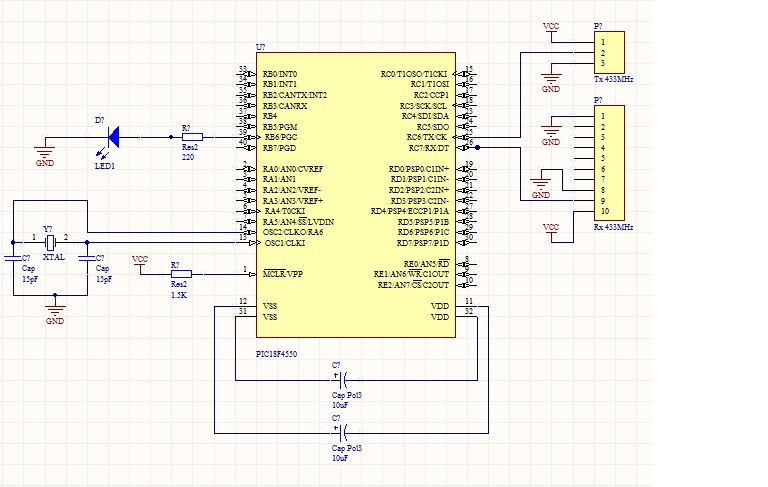768x487 pixels.
Task: Click the LED1 label under the diode
Action: (x=105, y=166)
